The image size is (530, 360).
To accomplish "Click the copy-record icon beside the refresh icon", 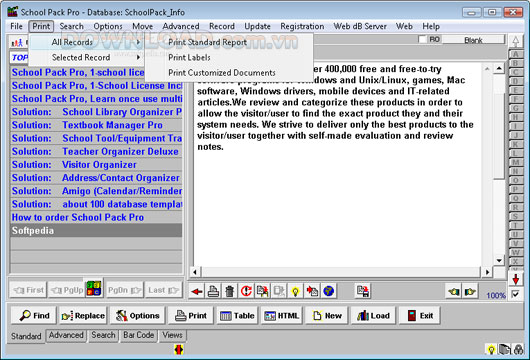I will 263,291.
